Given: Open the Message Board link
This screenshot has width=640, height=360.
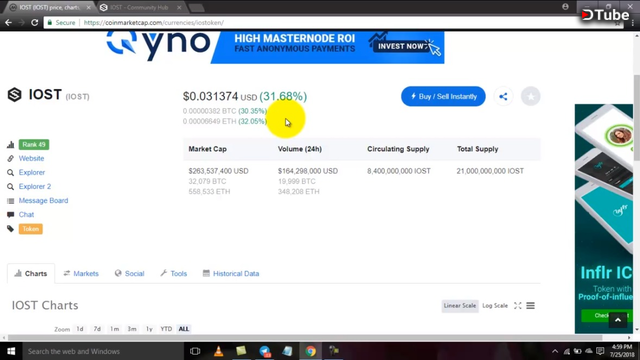Looking at the screenshot, I should coord(43,200).
